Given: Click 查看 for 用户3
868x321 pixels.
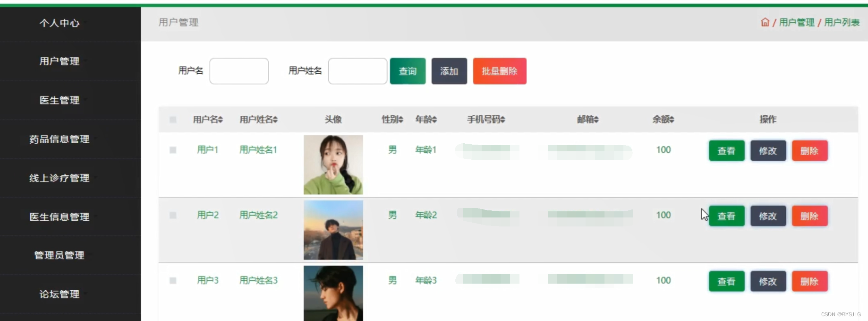Looking at the screenshot, I should point(726,281).
